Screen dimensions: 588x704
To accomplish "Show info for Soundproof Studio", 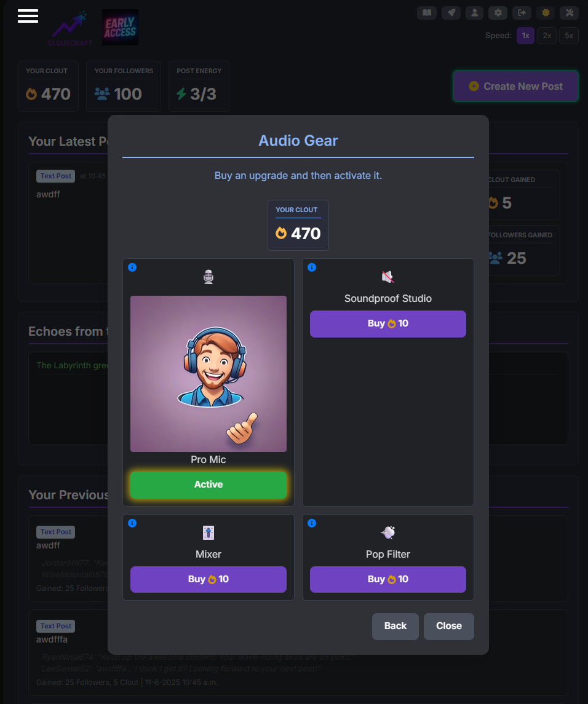I will pos(312,267).
